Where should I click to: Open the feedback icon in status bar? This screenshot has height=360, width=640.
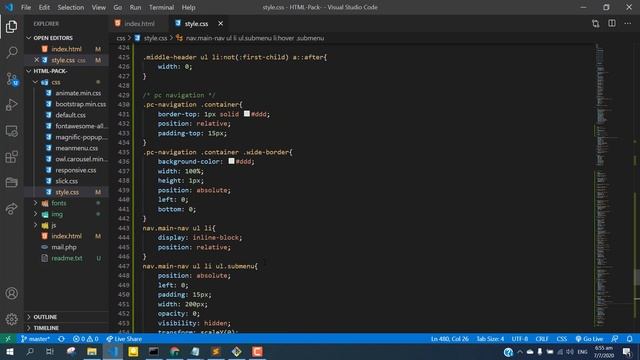pos(615,339)
